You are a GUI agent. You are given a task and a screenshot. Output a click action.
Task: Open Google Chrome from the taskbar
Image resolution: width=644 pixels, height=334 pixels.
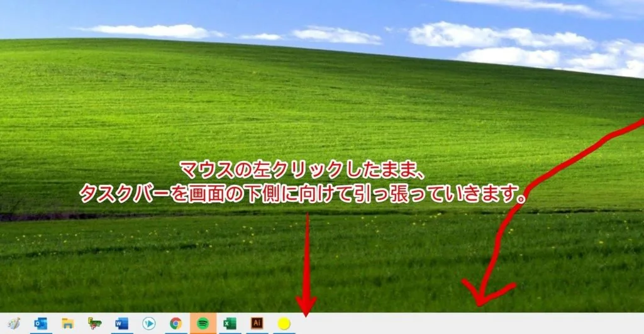click(176, 324)
